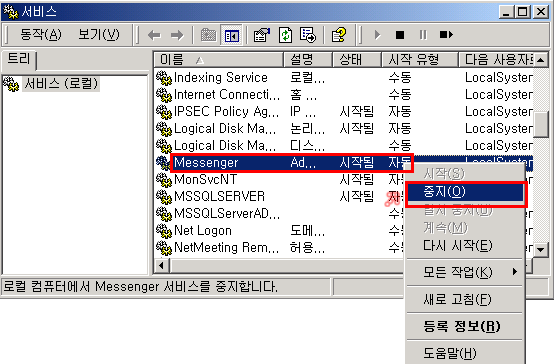The width and height of the screenshot is (554, 364).
Task: Choose 새로 고침(F) in the context menu
Action: 465,300
